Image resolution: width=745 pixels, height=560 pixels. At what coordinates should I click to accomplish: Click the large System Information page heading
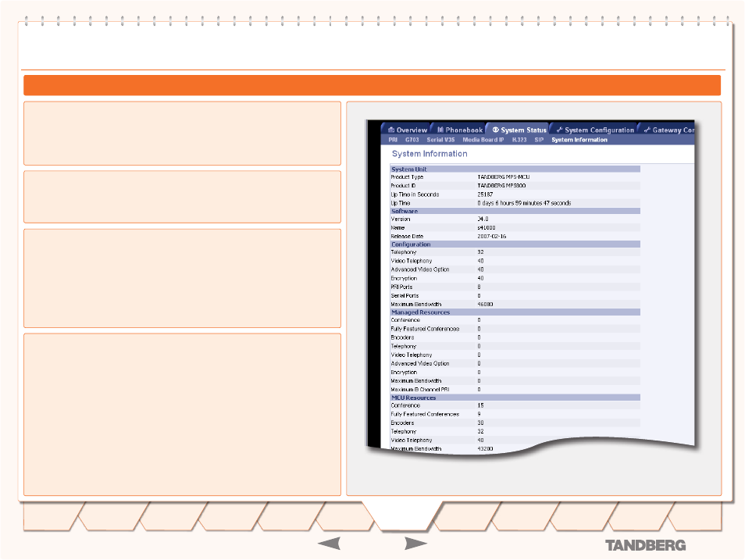point(430,154)
